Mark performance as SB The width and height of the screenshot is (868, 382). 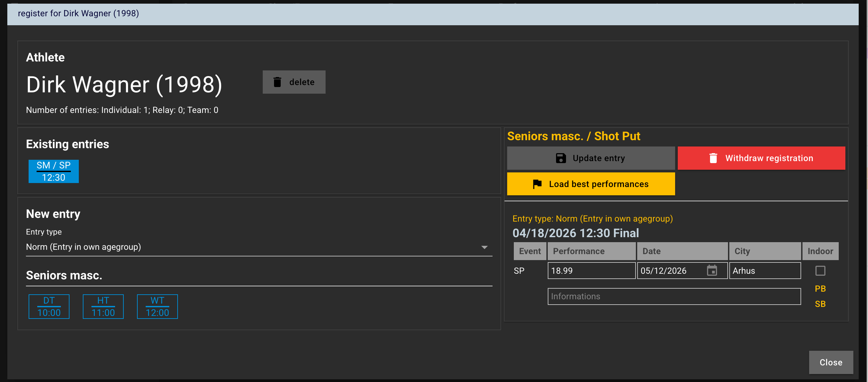click(x=820, y=304)
